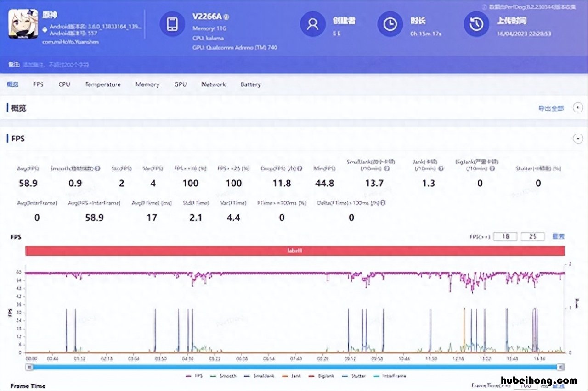Viewport: 588px width, 391px height.
Task: Click Avg(FPS) value 58.9
Action: point(28,183)
